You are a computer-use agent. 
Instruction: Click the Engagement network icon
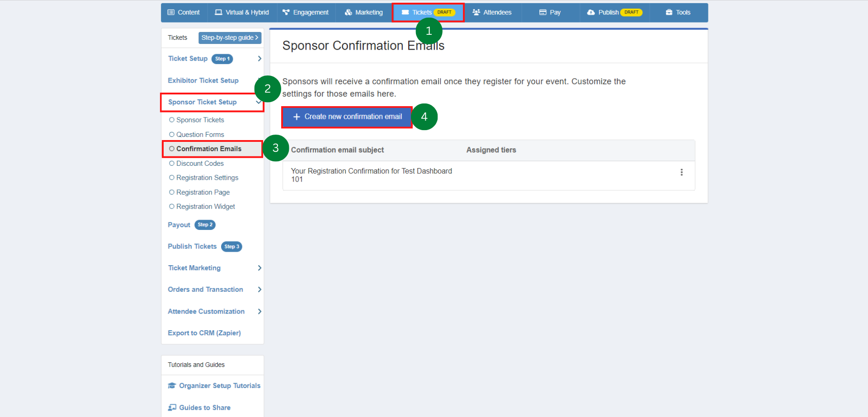[x=286, y=12]
